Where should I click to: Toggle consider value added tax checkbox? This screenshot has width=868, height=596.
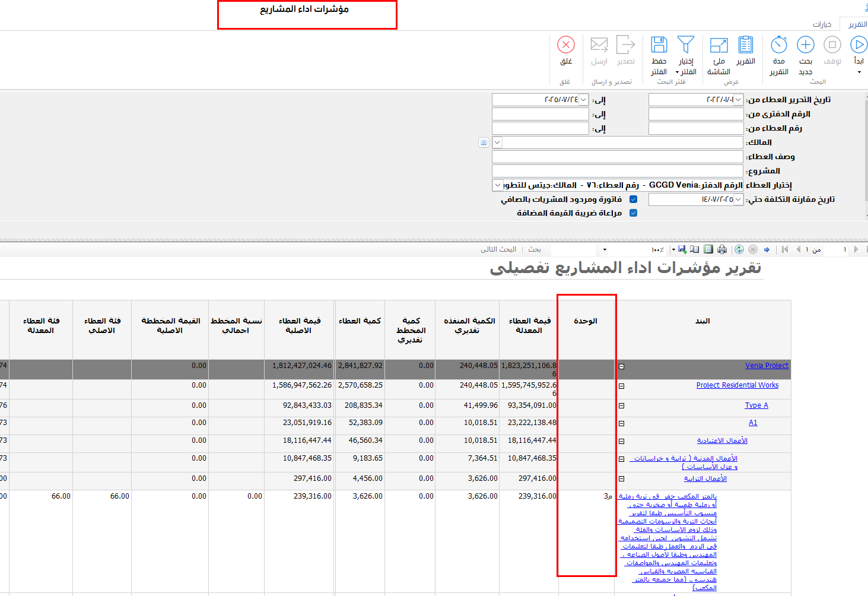tap(634, 213)
